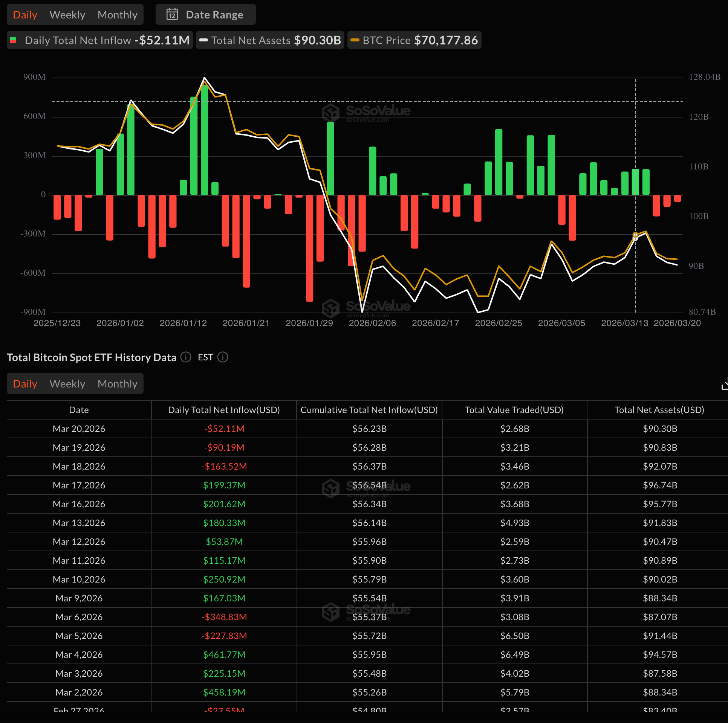Click the orange BTC Price legend marker
This screenshot has height=723, width=728.
click(355, 40)
